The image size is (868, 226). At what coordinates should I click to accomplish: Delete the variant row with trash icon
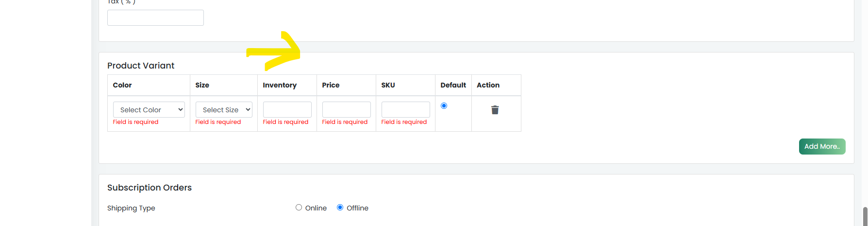coord(495,110)
